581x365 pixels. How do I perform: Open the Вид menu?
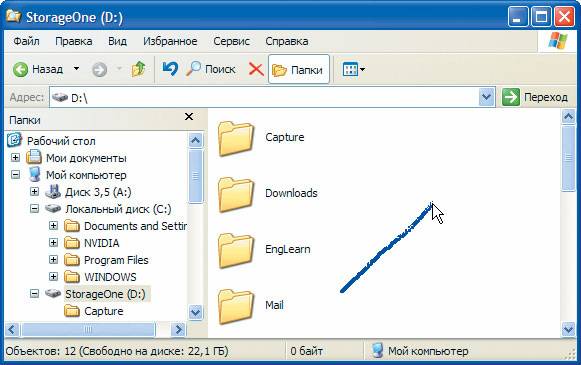pyautogui.click(x=117, y=41)
